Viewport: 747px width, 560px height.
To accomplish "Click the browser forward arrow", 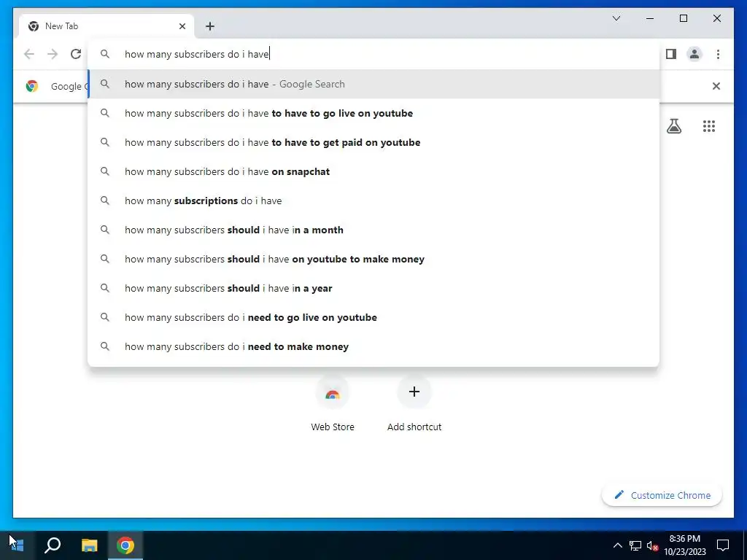I will (x=53, y=54).
